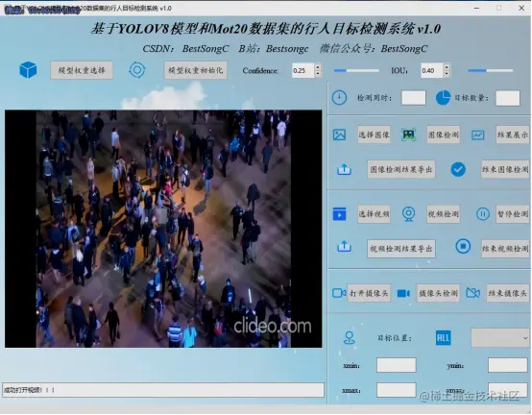Click the 检测用时 output field
532x415 pixels.
pos(413,98)
